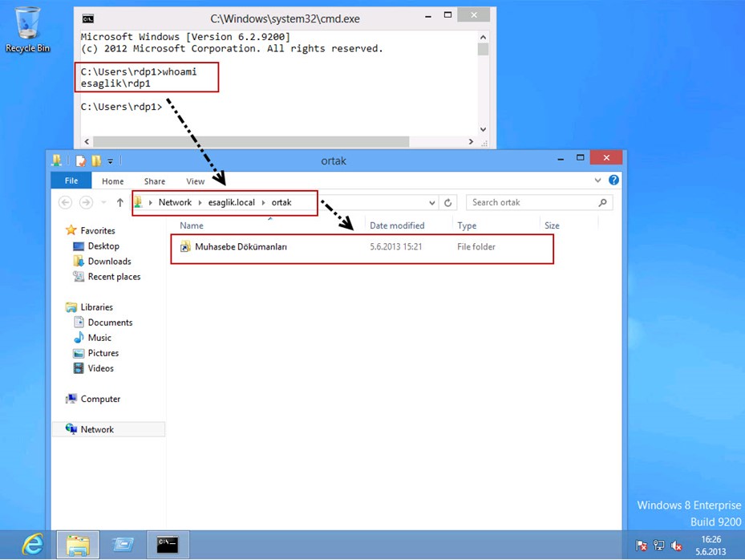Click the 5.6.2013 15:21 date cell
The width and height of the screenshot is (745, 560).
pos(396,247)
